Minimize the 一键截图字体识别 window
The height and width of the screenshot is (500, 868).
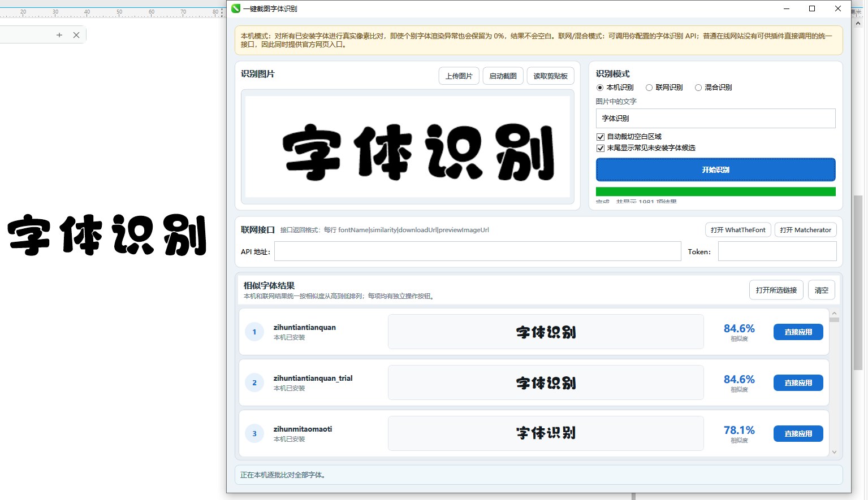(787, 8)
